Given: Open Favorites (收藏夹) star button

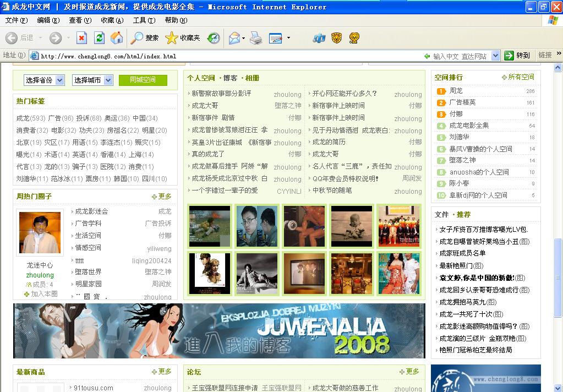Looking at the screenshot, I should coord(182,38).
